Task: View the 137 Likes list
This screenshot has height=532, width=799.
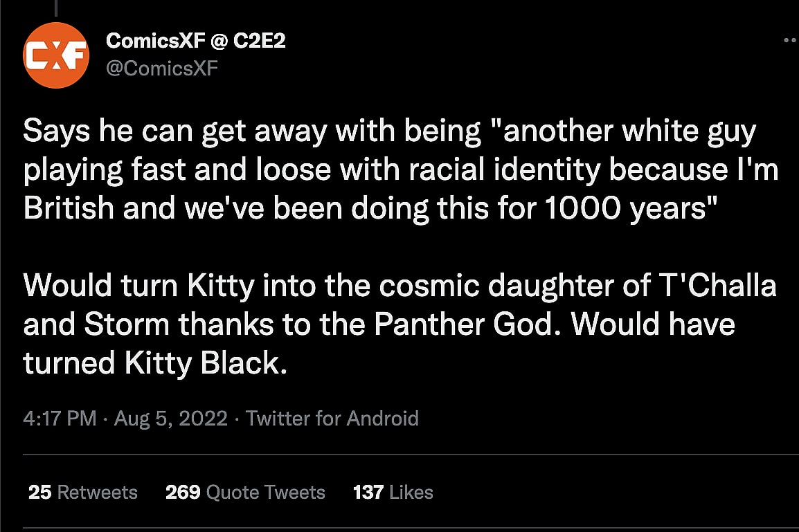Action: click(393, 493)
